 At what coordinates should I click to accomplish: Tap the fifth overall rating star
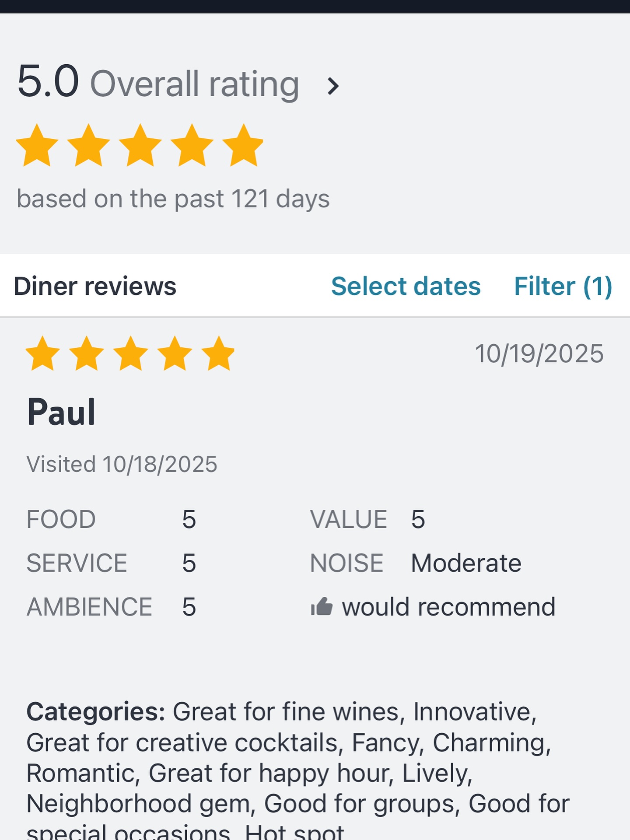pyautogui.click(x=243, y=145)
